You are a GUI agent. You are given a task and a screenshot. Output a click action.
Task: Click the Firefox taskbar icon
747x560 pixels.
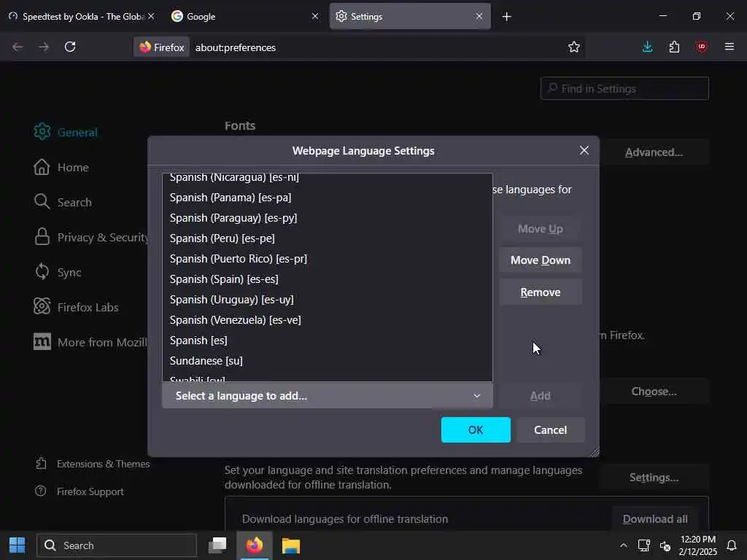[x=255, y=545]
